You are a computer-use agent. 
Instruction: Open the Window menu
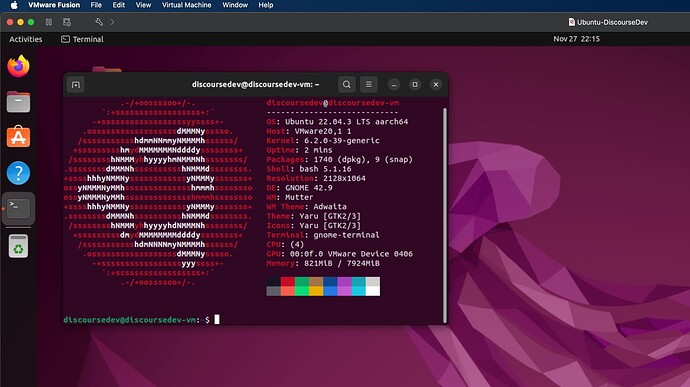coord(235,5)
